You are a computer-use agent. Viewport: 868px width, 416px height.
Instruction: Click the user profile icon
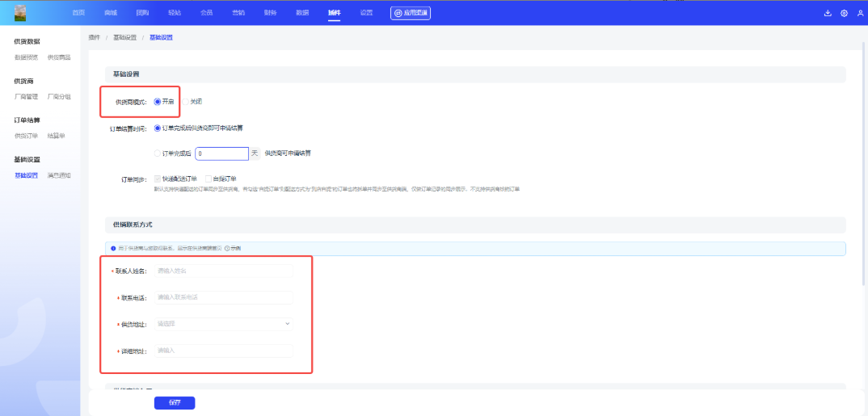(860, 13)
